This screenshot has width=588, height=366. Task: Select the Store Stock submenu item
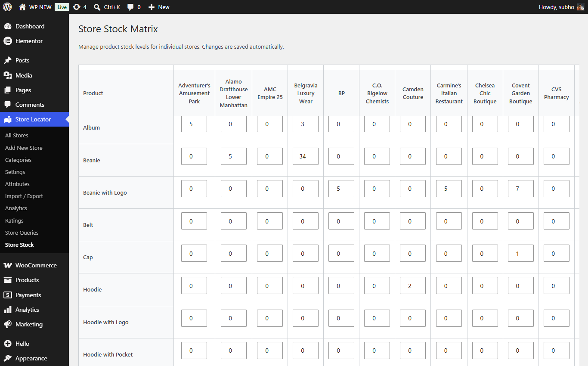pos(19,245)
